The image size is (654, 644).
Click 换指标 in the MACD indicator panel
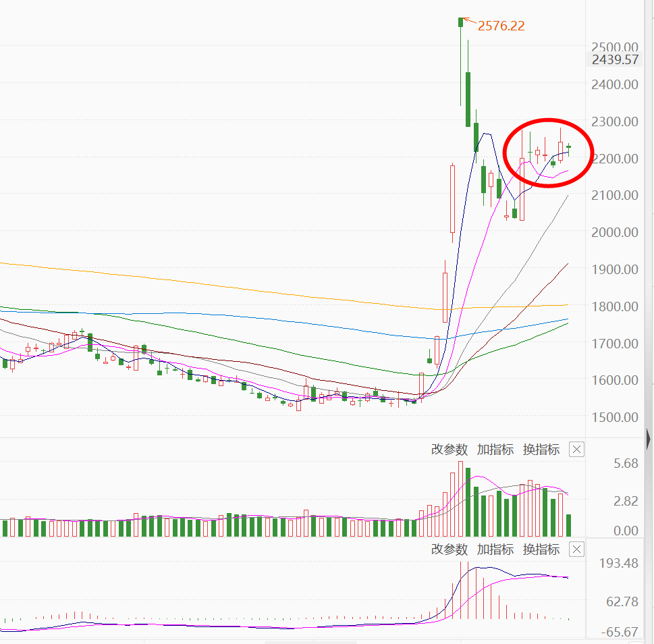point(541,549)
